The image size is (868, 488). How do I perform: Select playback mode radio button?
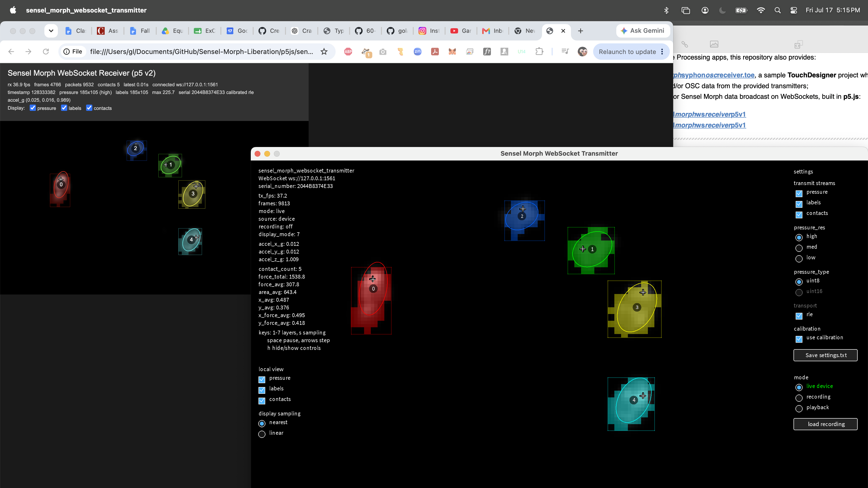tap(799, 408)
